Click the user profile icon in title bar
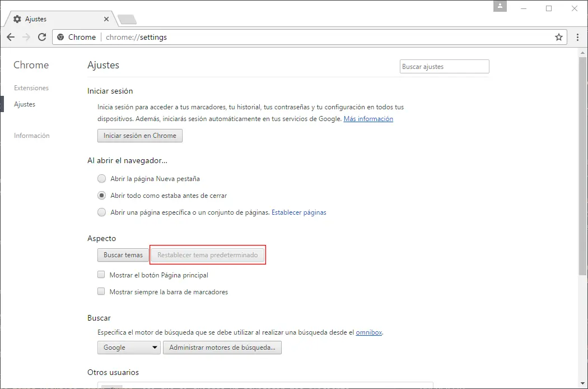 tap(500, 6)
